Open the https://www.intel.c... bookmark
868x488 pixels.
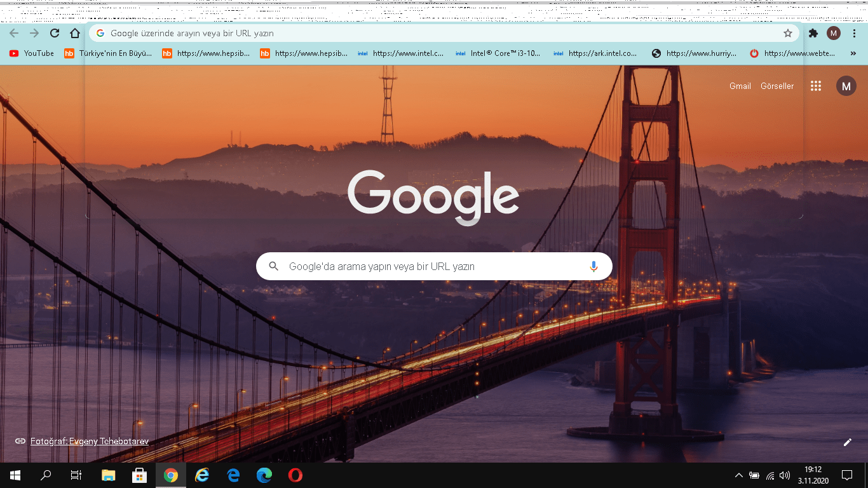[x=401, y=53]
